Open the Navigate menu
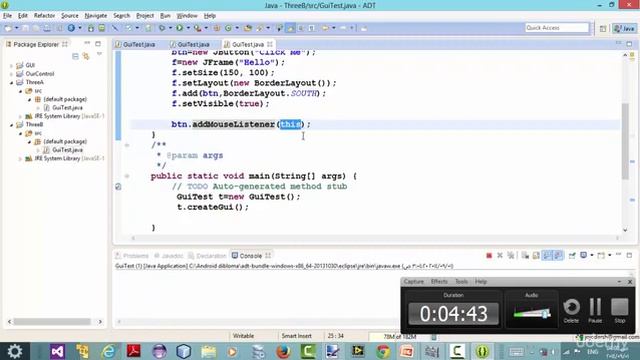 [x=96, y=16]
